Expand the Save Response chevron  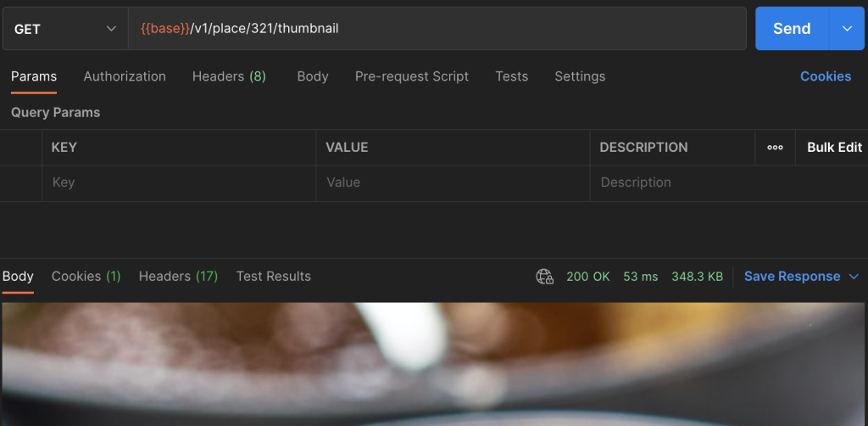pyautogui.click(x=854, y=277)
